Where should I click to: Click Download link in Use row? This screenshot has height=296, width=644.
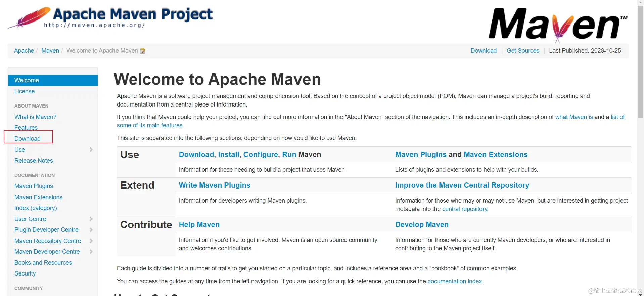[x=196, y=155]
